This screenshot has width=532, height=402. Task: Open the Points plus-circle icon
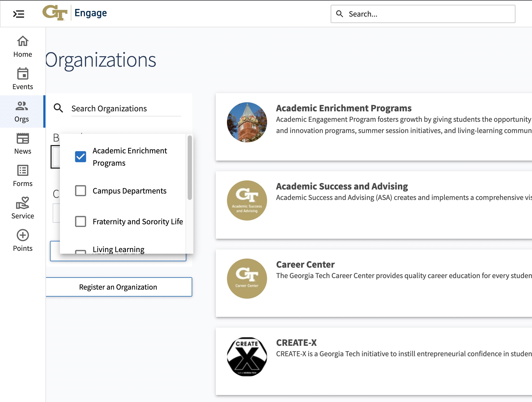tap(23, 235)
